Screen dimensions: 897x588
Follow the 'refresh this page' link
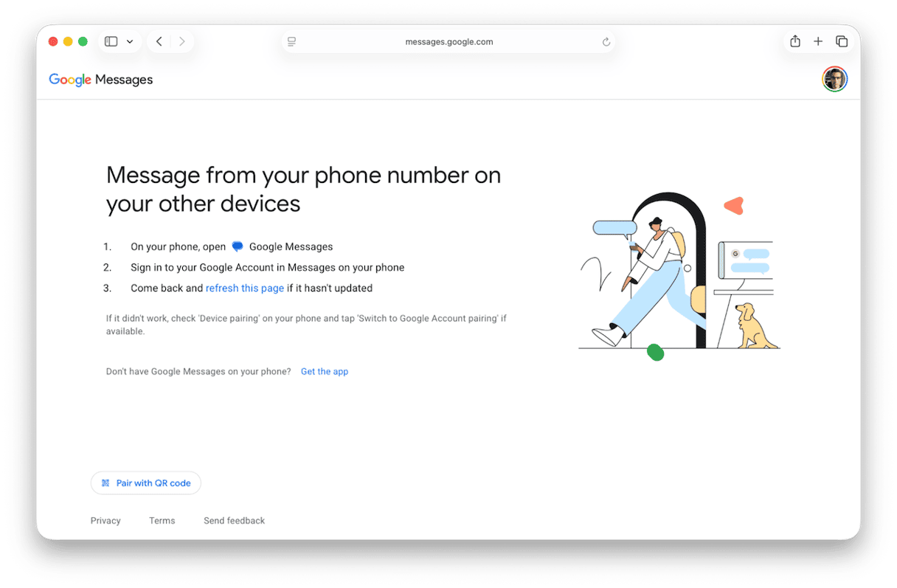[x=245, y=288]
